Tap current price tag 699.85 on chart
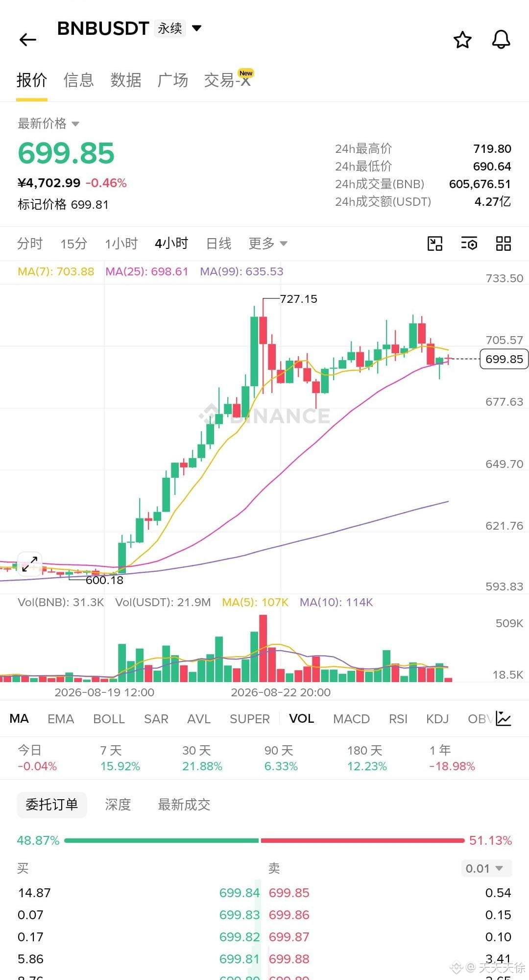529x980 pixels. click(x=504, y=359)
